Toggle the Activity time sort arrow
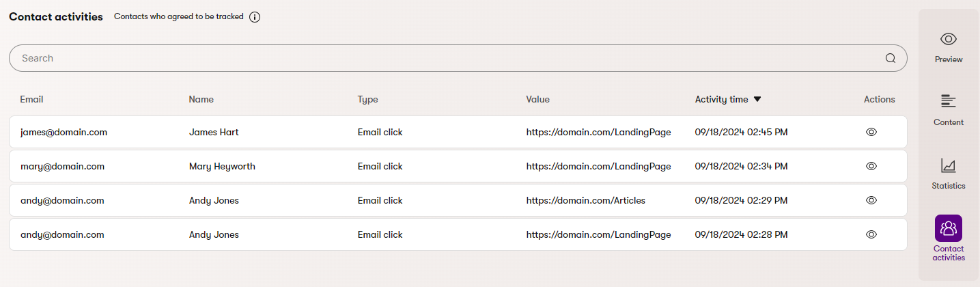The image size is (980, 287). 757,100
